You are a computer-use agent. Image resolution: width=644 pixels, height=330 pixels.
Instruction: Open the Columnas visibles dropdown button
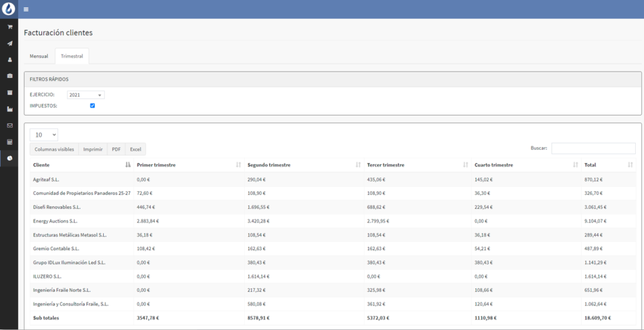[x=54, y=150]
